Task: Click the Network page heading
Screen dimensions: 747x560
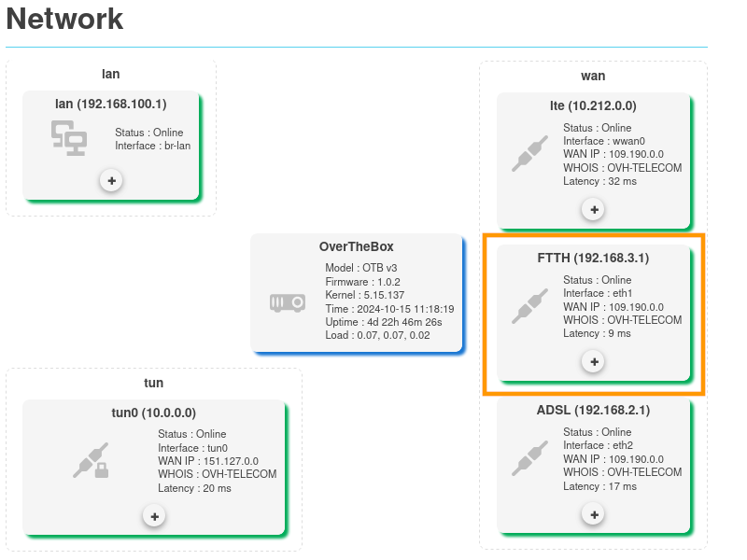Action: tap(64, 19)
